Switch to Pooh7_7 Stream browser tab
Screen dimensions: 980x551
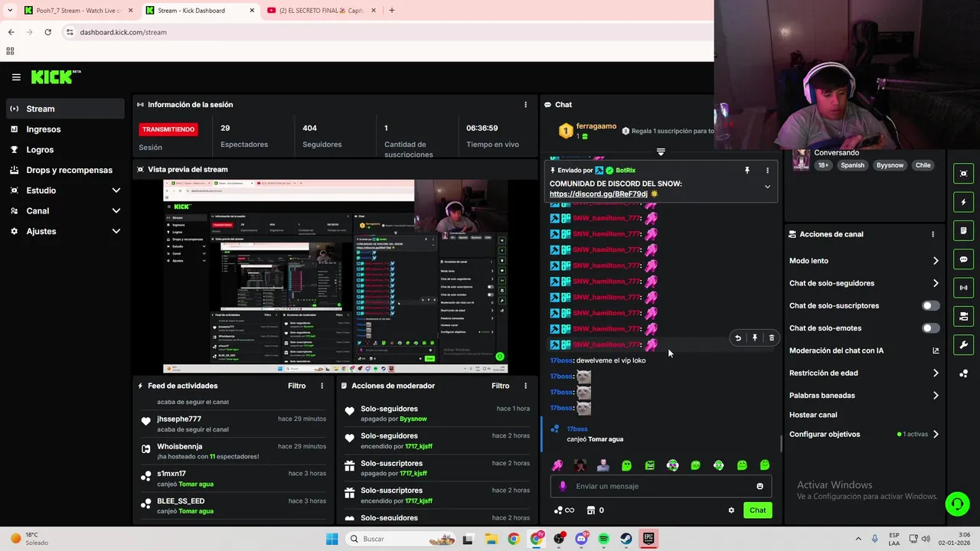(x=77, y=11)
